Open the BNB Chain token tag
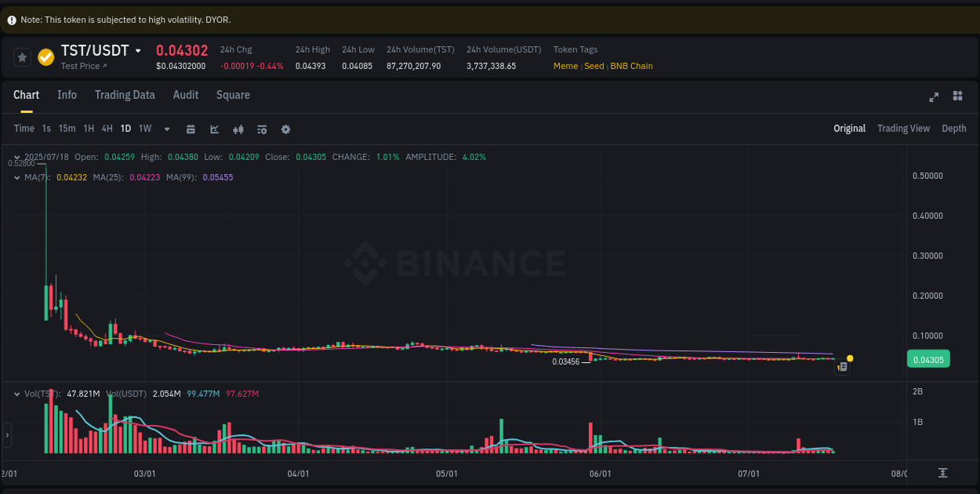 coord(631,66)
